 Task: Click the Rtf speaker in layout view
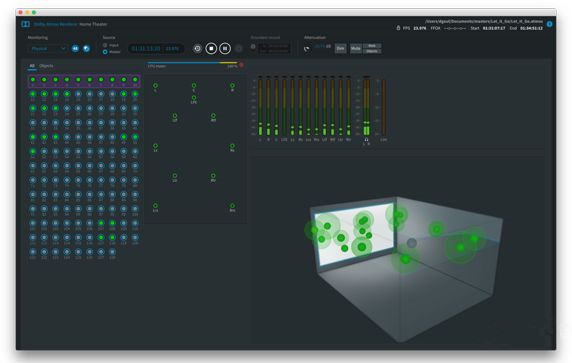coord(213,116)
